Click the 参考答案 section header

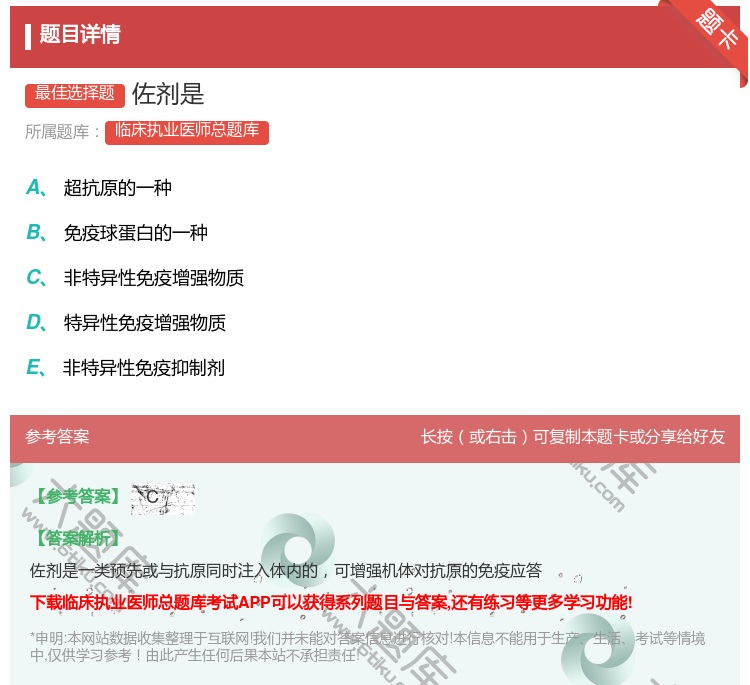(57, 436)
